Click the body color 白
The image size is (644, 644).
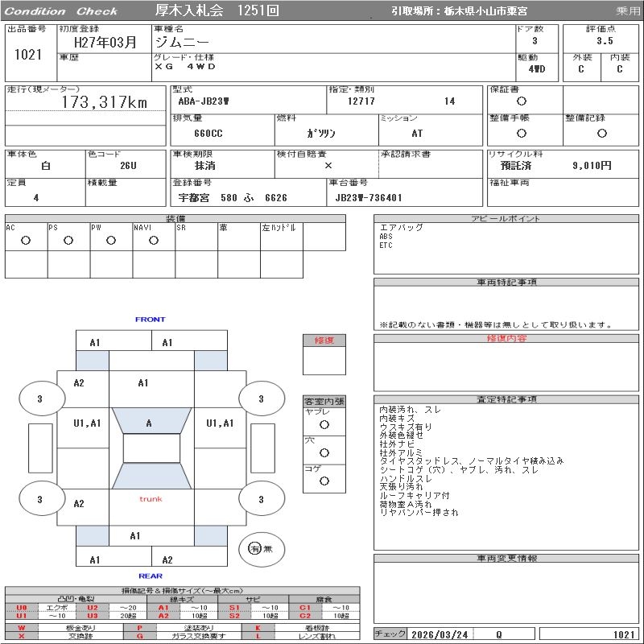point(46,166)
